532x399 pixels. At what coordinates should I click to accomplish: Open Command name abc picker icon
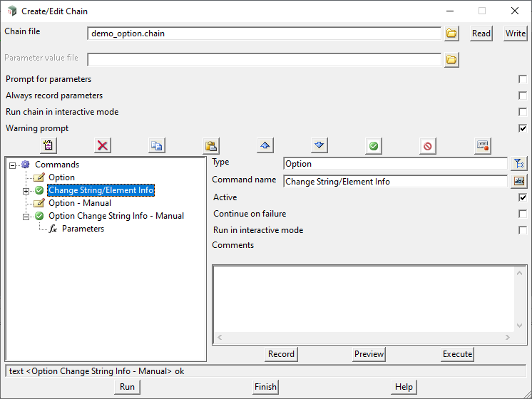[519, 182]
